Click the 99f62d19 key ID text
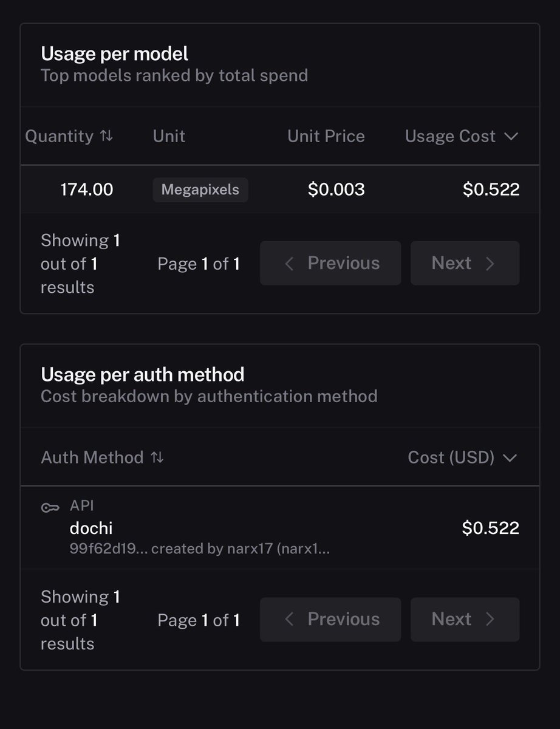This screenshot has width=560, height=729. 94,549
